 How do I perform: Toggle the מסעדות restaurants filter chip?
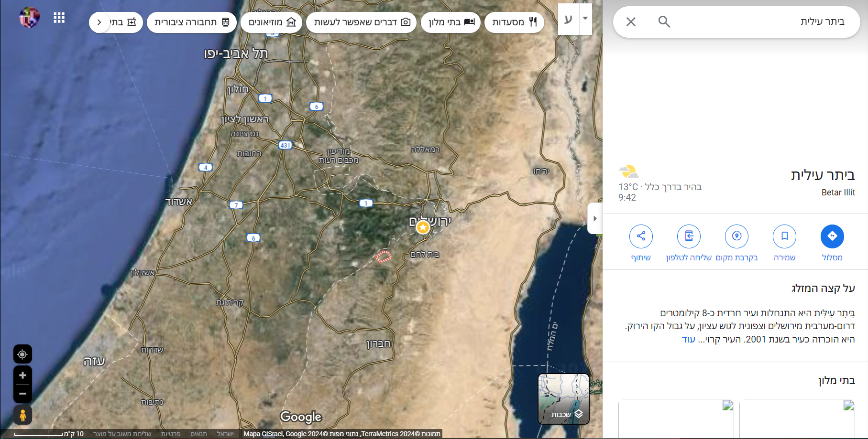point(514,22)
